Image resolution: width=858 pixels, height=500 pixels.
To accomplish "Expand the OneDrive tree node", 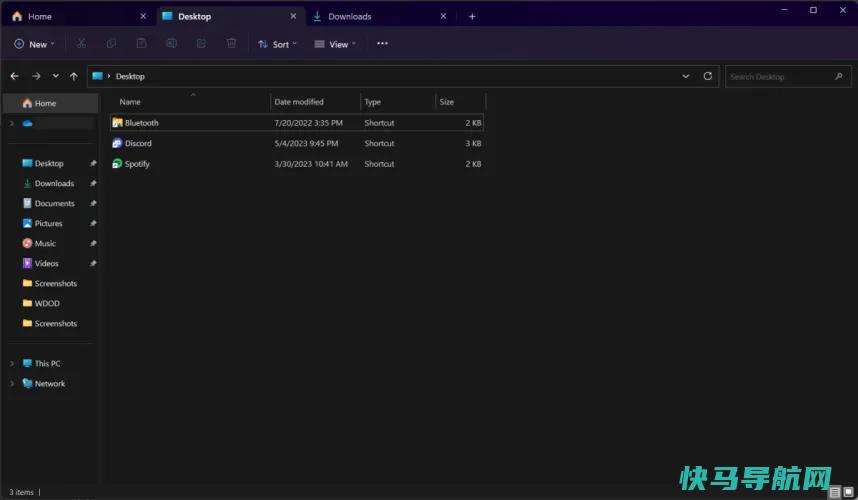I will click(12, 123).
